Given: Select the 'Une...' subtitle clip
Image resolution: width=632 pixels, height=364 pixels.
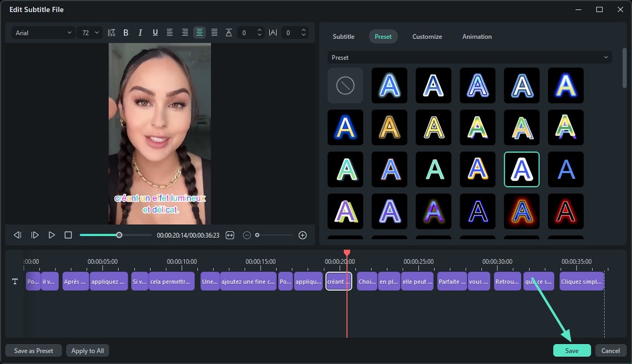Looking at the screenshot, I should (210, 281).
